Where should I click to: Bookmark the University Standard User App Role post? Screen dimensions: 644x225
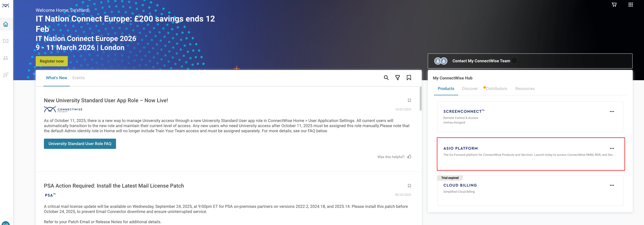click(x=409, y=100)
